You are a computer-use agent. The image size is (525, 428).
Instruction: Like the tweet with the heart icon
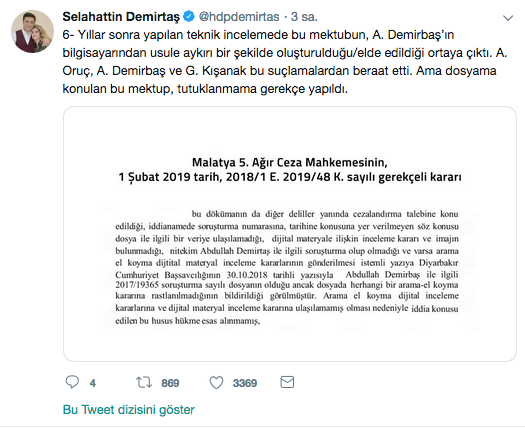(x=216, y=382)
